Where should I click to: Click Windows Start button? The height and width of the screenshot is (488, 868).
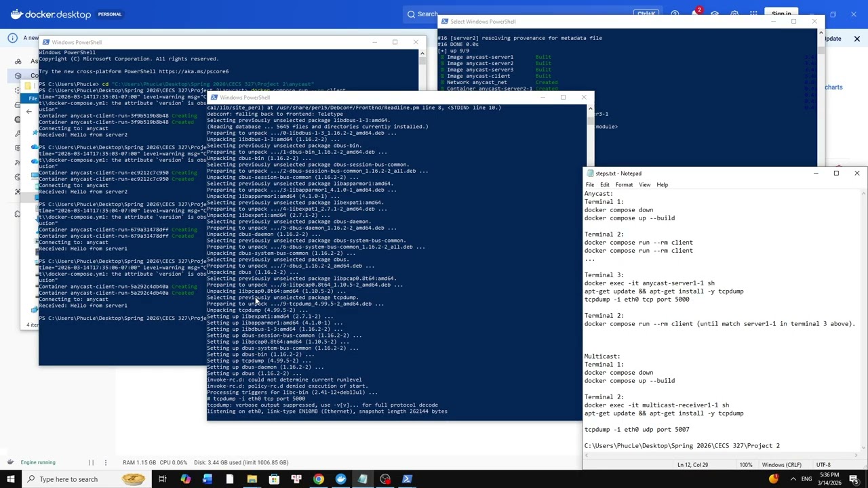coord(11,479)
